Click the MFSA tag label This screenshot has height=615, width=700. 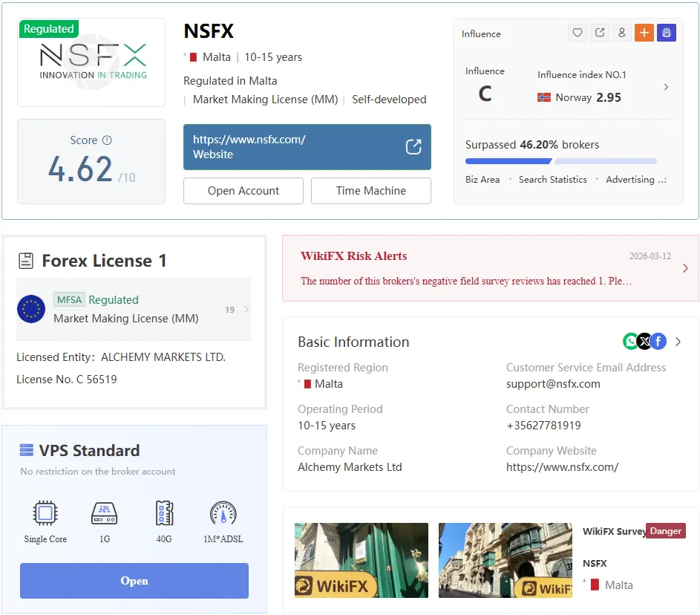pos(69,299)
